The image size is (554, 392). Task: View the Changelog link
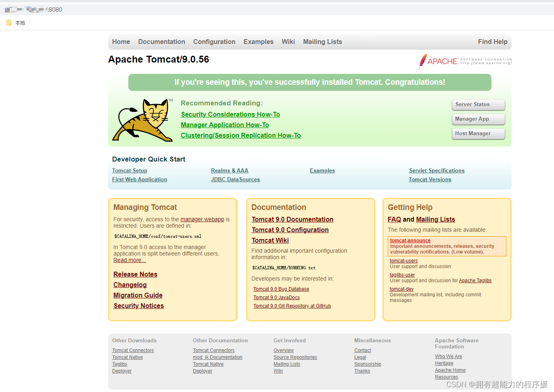pos(130,285)
